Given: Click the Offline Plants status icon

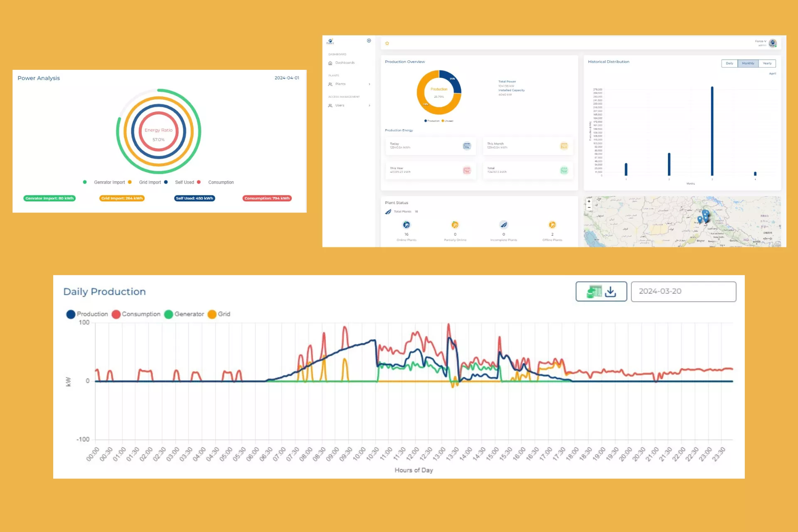Looking at the screenshot, I should pos(552,225).
